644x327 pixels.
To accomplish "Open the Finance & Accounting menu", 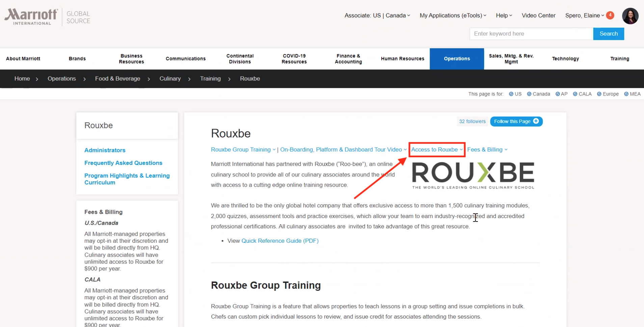I will click(348, 59).
